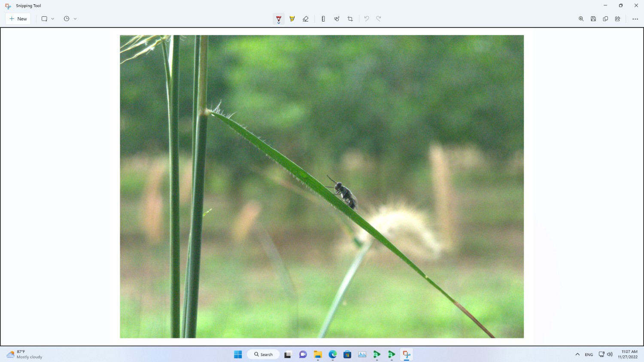Open the first green game controller taskbar app
This screenshot has height=362, width=644.
(x=377, y=354)
